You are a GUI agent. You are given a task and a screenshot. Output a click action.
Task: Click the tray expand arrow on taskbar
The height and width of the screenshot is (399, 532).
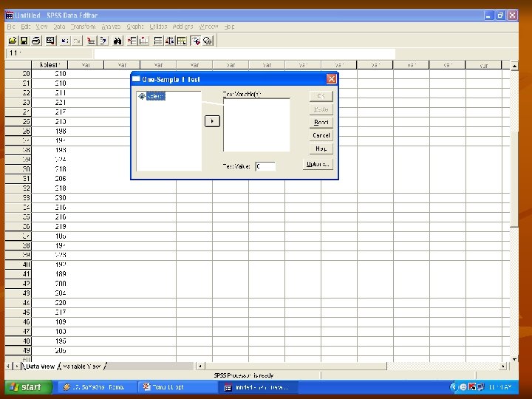click(454, 386)
